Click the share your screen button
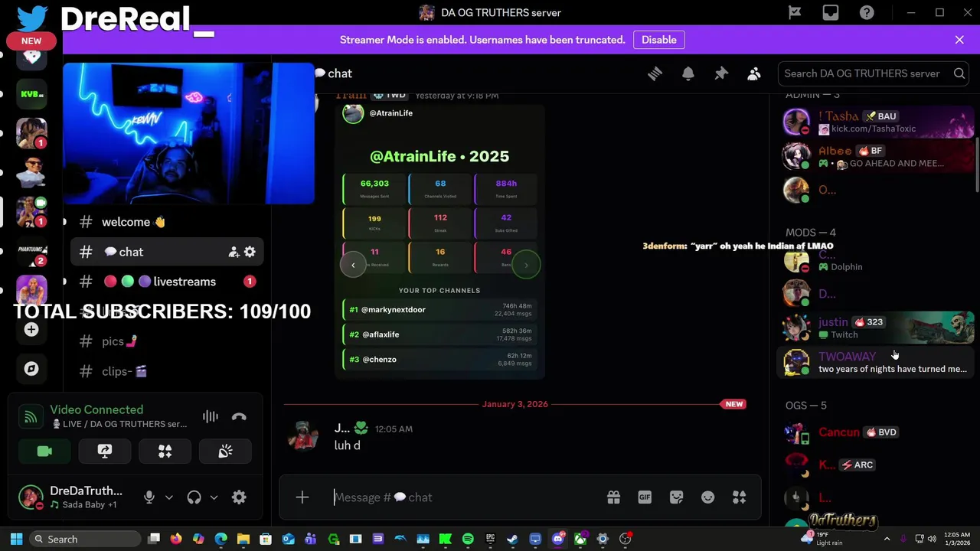 [105, 452]
